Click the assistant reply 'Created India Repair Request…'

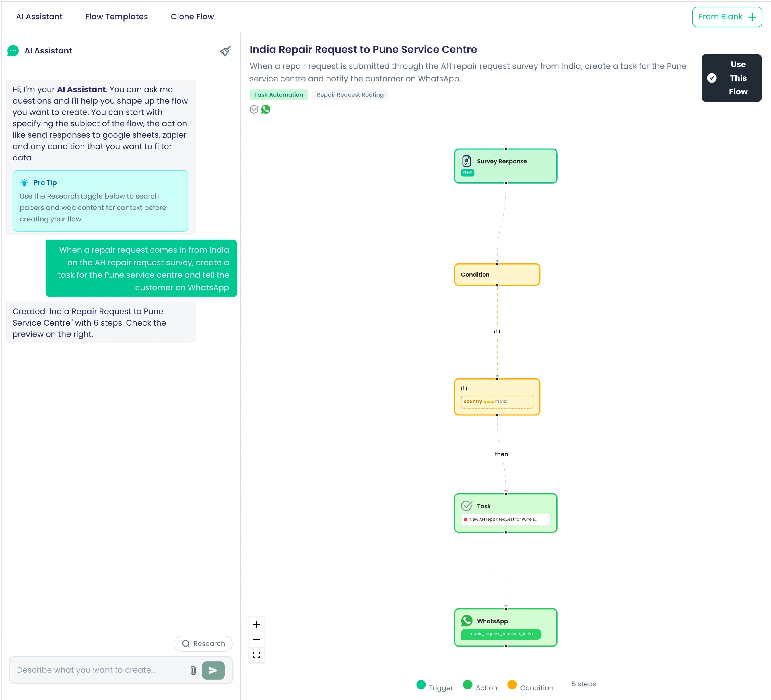tap(100, 322)
